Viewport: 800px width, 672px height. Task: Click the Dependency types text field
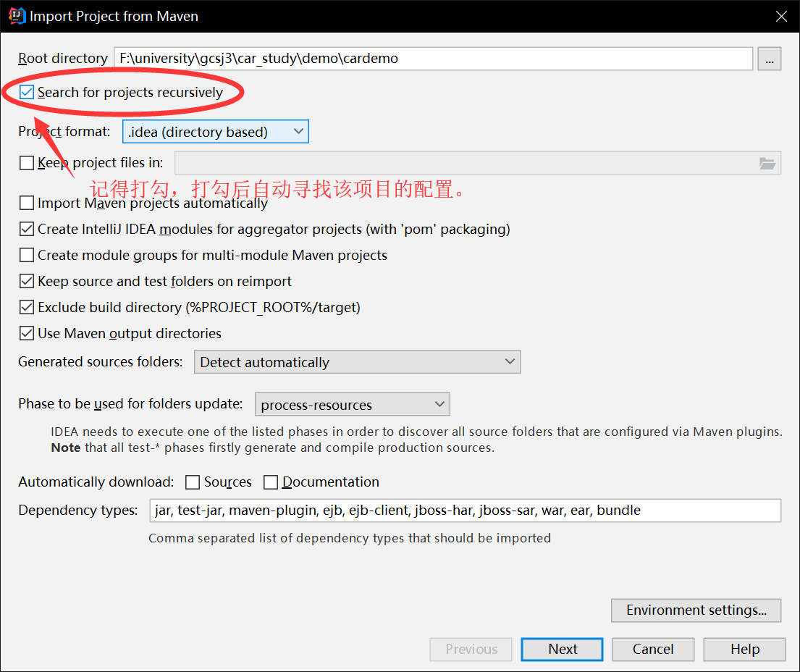tap(465, 511)
